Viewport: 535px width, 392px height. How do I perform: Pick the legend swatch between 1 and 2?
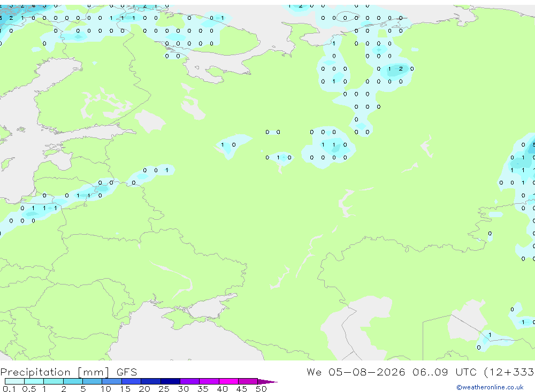tap(53, 381)
